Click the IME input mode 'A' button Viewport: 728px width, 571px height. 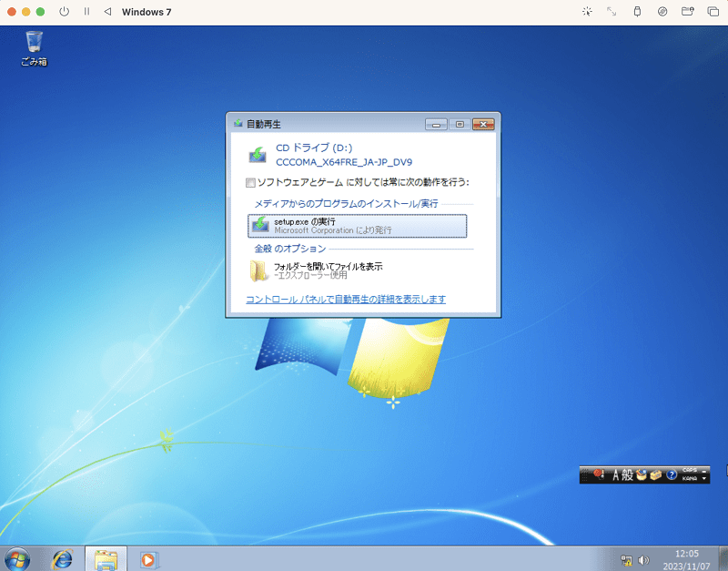pyautogui.click(x=616, y=474)
